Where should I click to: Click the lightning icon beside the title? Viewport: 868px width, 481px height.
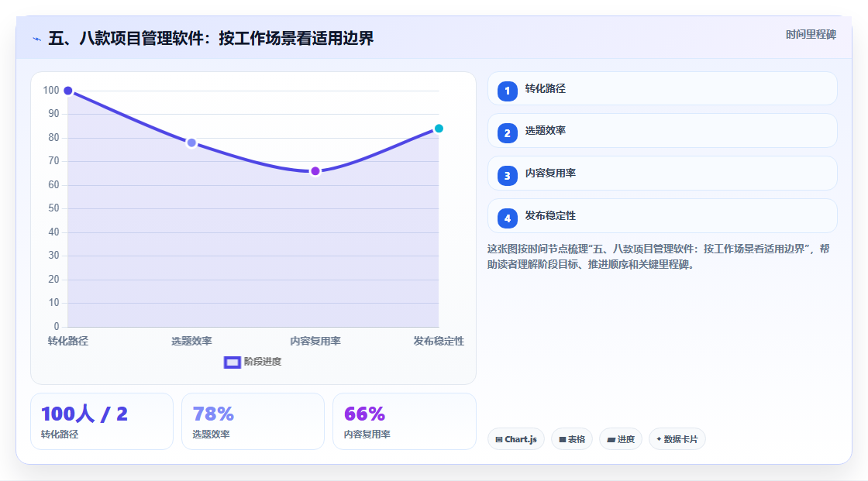click(36, 39)
